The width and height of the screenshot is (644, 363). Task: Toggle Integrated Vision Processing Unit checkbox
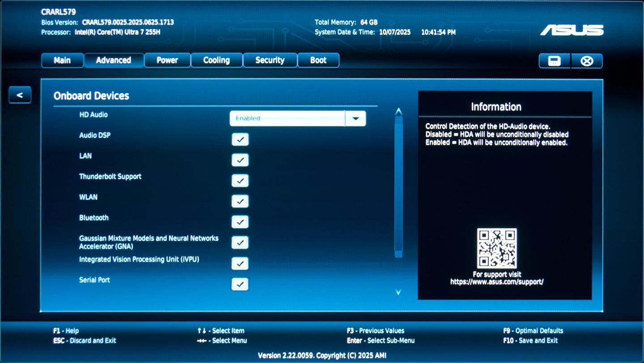coord(240,263)
